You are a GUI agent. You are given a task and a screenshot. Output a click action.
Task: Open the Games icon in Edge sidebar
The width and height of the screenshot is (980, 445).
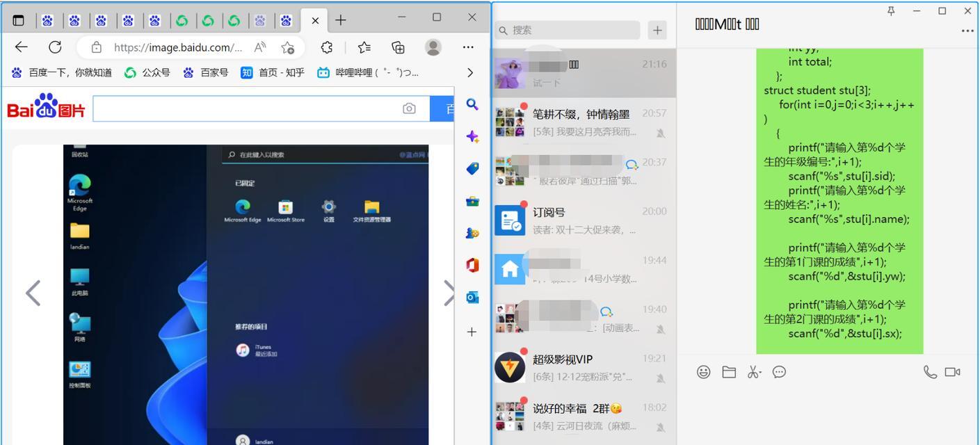point(472,233)
